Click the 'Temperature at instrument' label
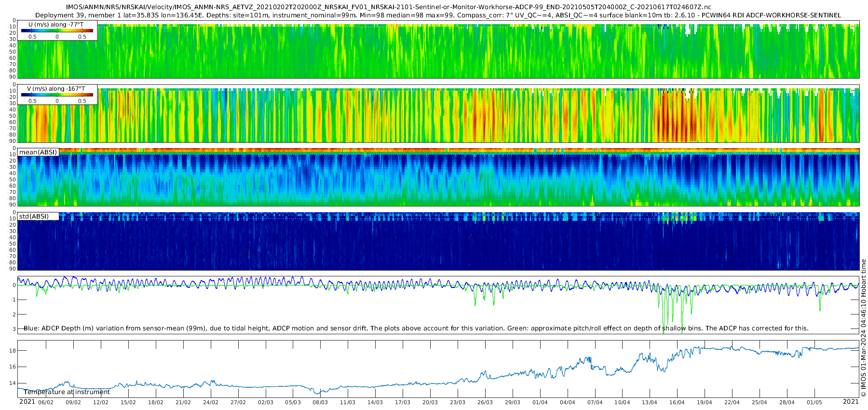The image size is (868, 410). pos(67,392)
